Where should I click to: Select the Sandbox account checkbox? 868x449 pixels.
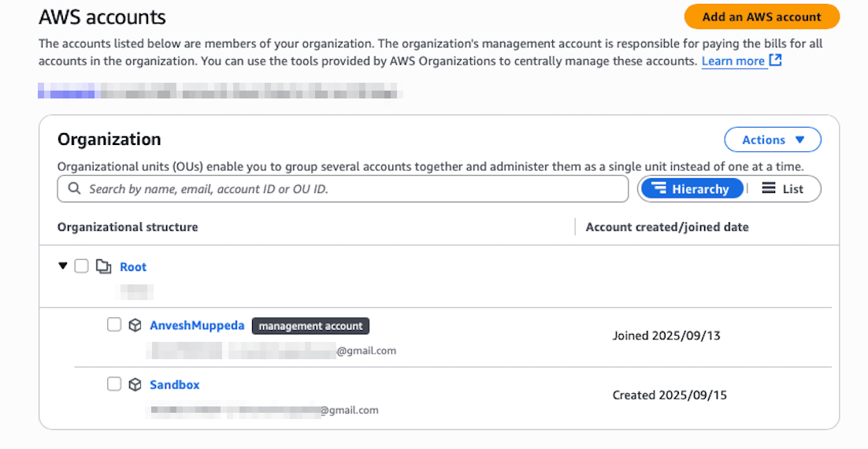(x=114, y=384)
